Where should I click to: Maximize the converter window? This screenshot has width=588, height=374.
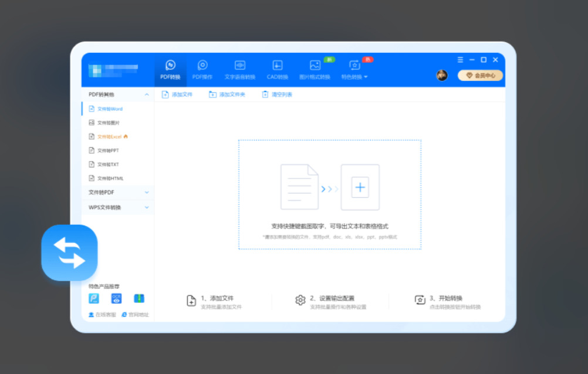click(484, 60)
